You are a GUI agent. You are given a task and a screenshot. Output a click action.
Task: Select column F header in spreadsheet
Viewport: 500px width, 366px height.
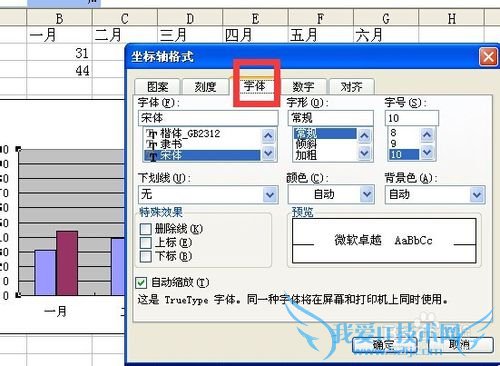pyautogui.click(x=321, y=18)
